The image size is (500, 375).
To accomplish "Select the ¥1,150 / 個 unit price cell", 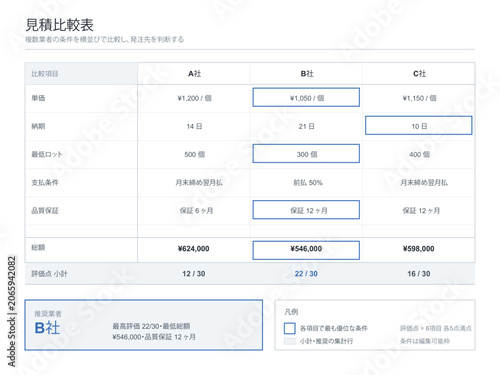I will tap(419, 98).
